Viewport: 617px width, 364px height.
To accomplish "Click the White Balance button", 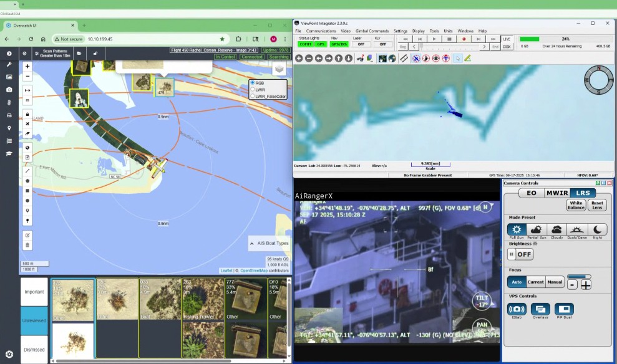I will pyautogui.click(x=576, y=205).
